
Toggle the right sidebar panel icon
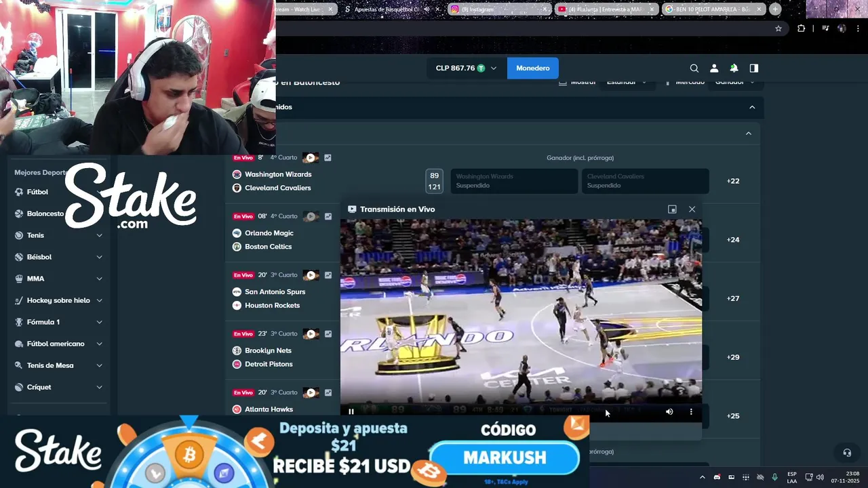point(753,68)
